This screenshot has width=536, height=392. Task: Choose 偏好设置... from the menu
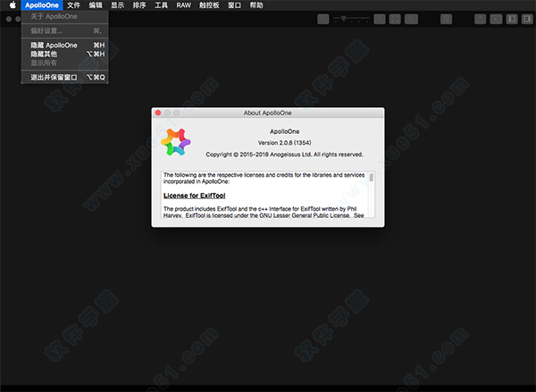[x=65, y=30]
